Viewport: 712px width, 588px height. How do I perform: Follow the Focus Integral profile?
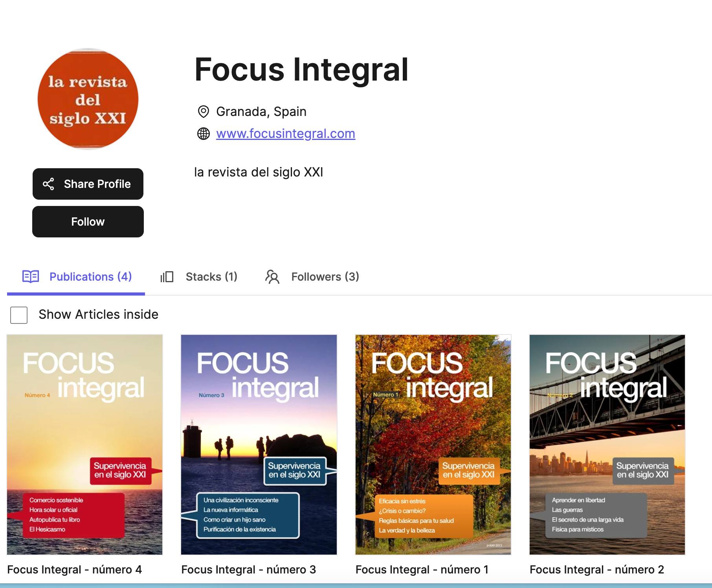click(88, 222)
